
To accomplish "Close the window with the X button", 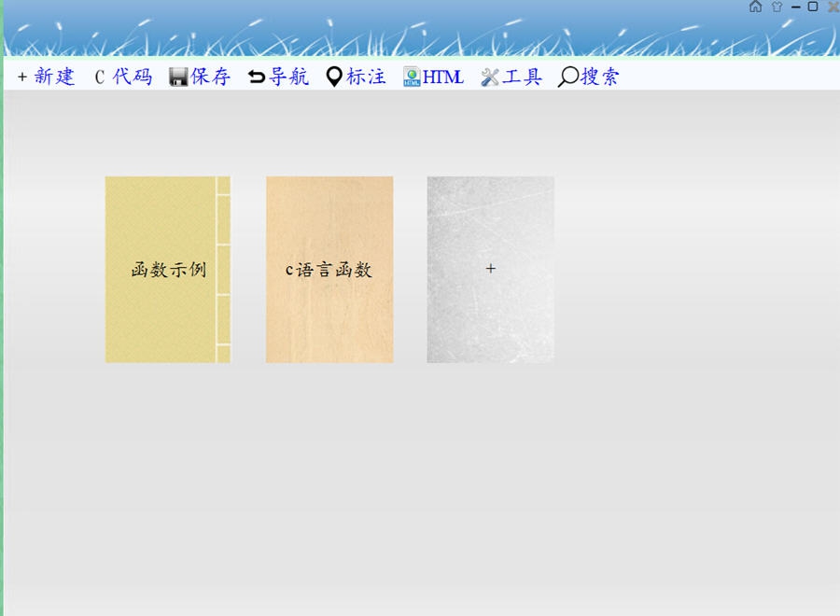I will (x=833, y=7).
